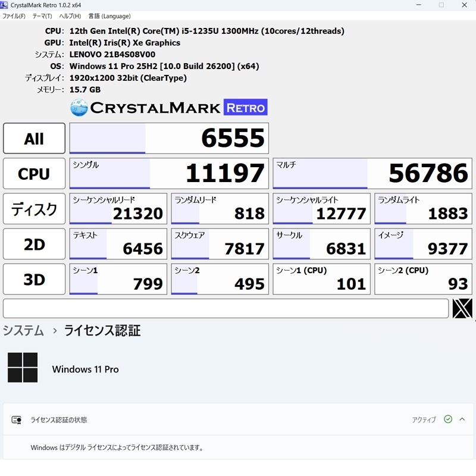Run the All benchmark button
This screenshot has width=476, height=476.
(34, 139)
